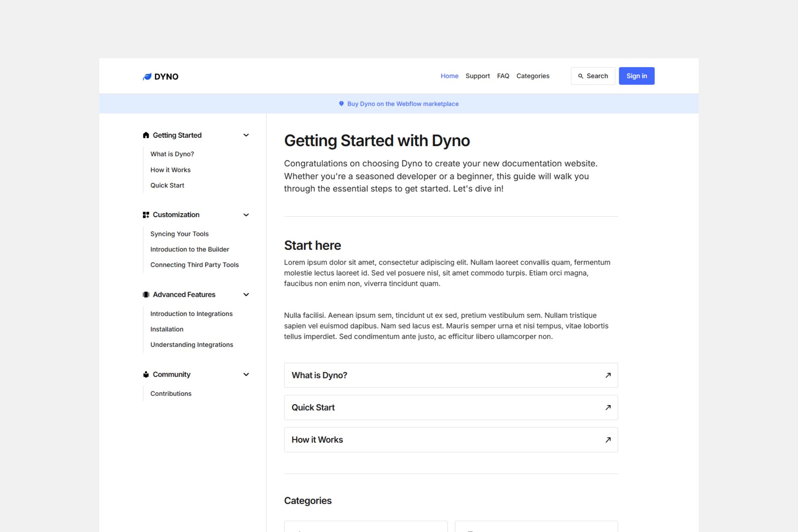Open the Support nav menu item
This screenshot has width=798, height=532.
[477, 76]
